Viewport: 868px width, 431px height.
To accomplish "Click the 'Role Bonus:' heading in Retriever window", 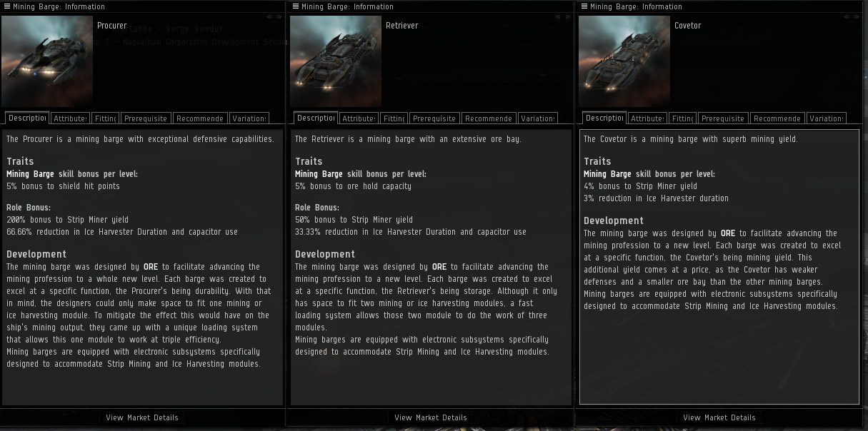I will click(x=317, y=208).
